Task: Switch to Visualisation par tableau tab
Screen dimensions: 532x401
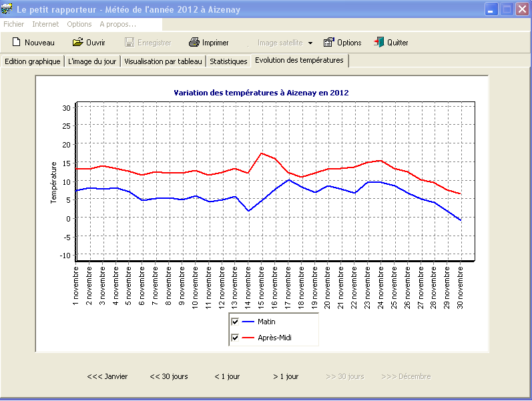Action: (163, 61)
